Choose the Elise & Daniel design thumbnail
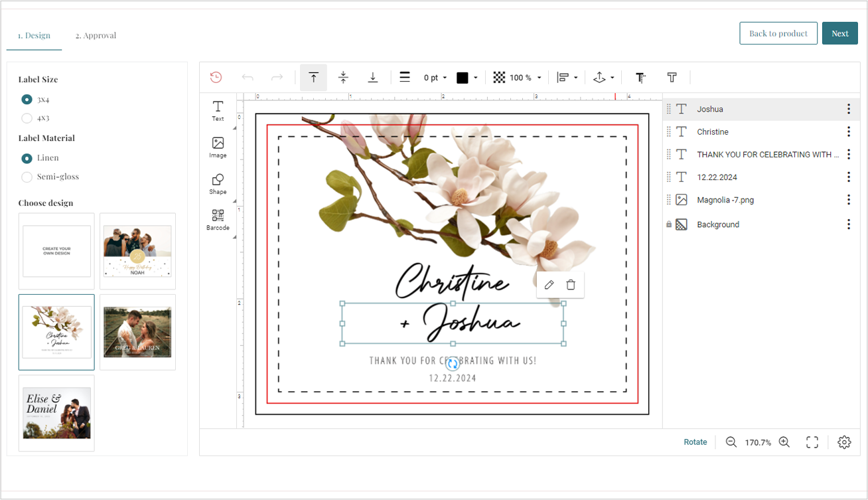The image size is (868, 500). click(x=56, y=413)
